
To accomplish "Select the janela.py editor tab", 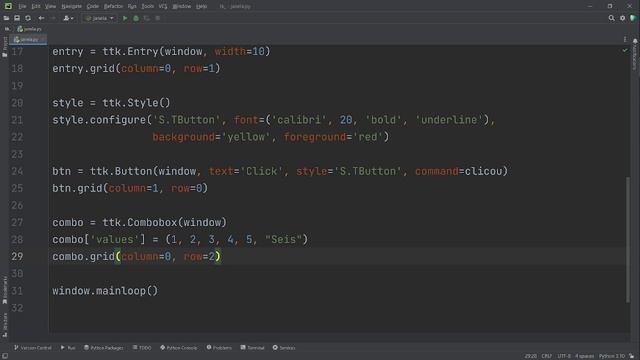I will (28, 40).
